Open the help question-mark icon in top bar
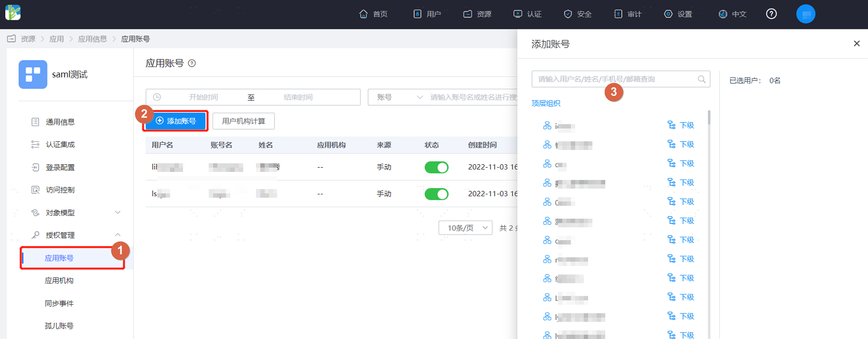 click(x=771, y=14)
